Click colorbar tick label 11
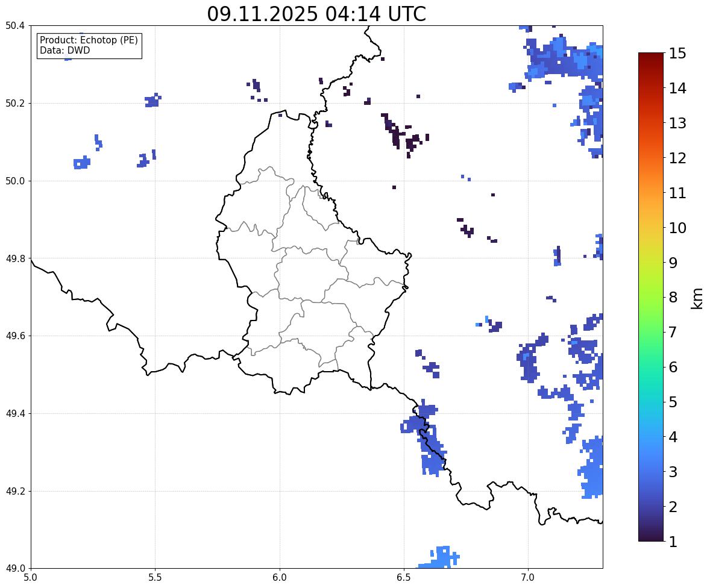 tap(677, 193)
